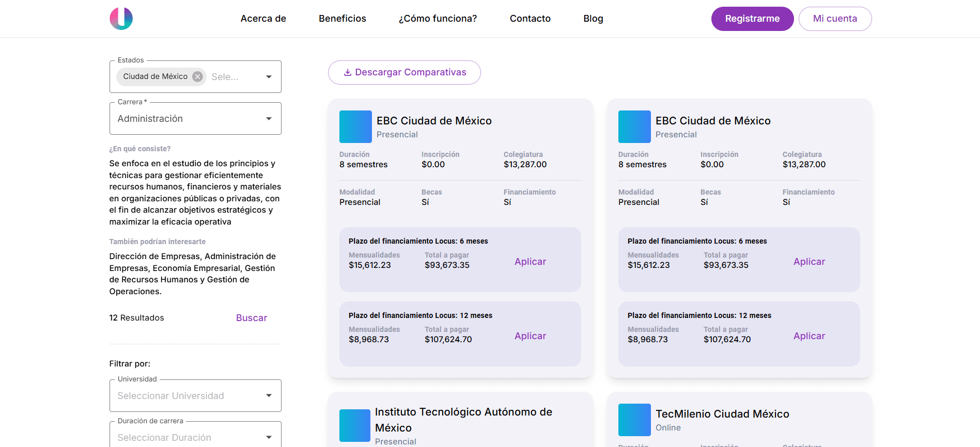Click the También podrían interesarte heading
This screenshot has width=980, height=447.
[x=157, y=242]
